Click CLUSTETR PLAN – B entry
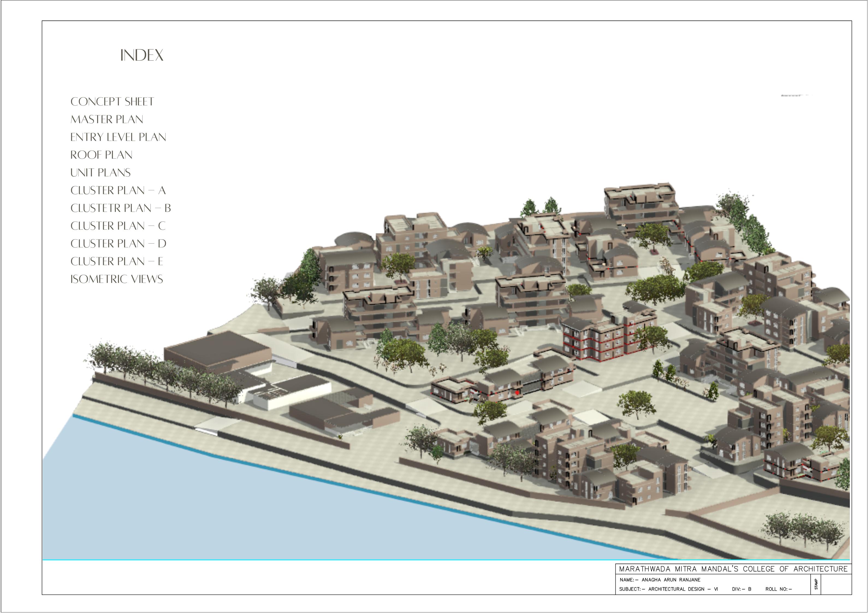868x613 pixels. pyautogui.click(x=121, y=208)
